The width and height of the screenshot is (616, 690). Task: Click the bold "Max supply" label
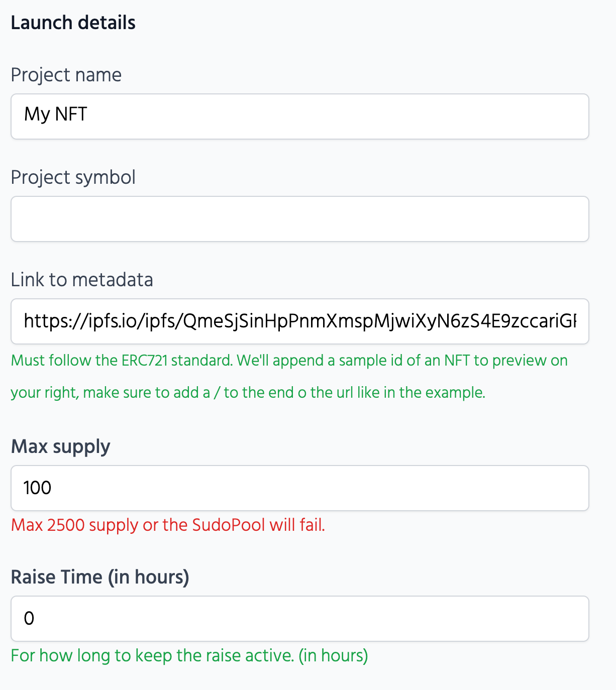60,446
